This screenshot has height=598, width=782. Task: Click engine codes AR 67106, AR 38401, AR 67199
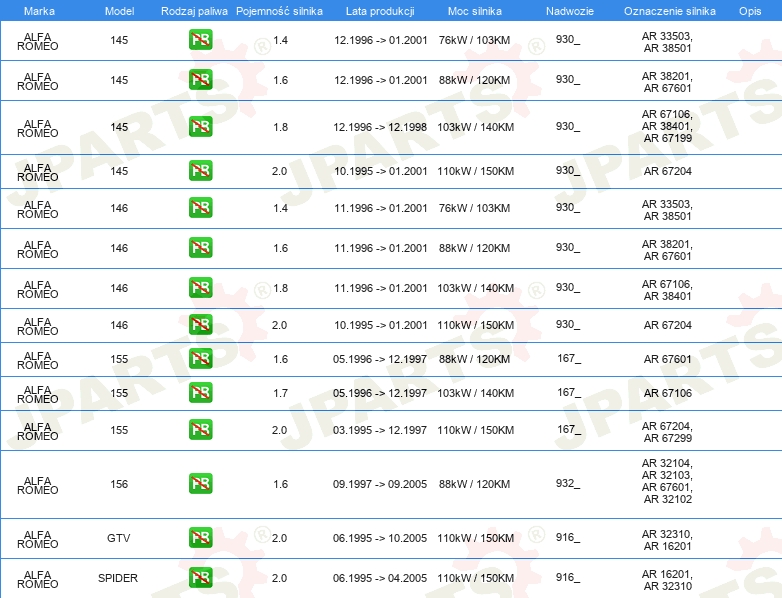667,126
